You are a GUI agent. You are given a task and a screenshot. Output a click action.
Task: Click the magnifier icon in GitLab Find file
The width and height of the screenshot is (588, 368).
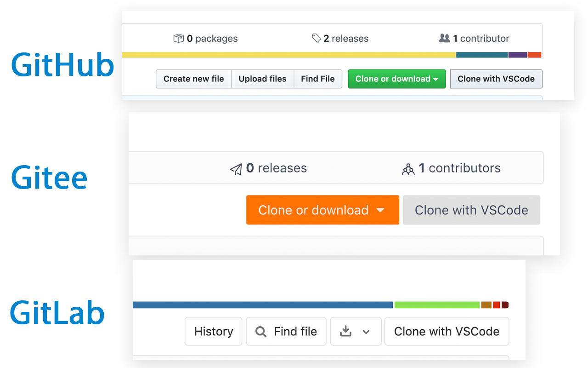point(261,332)
